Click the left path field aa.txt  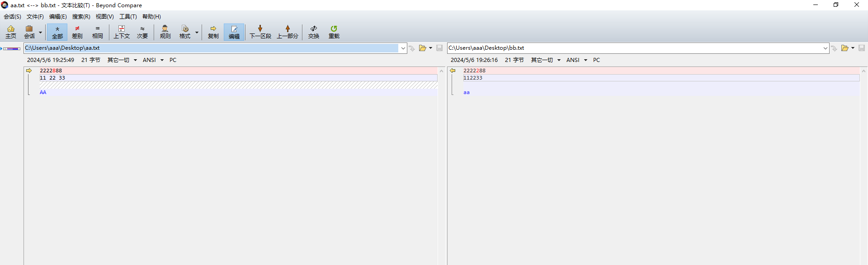[x=212, y=48]
